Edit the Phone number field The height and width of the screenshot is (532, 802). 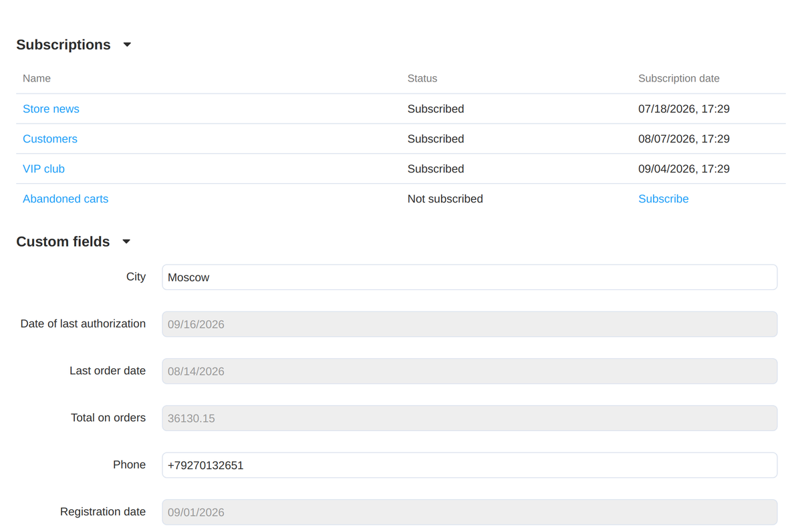point(469,465)
